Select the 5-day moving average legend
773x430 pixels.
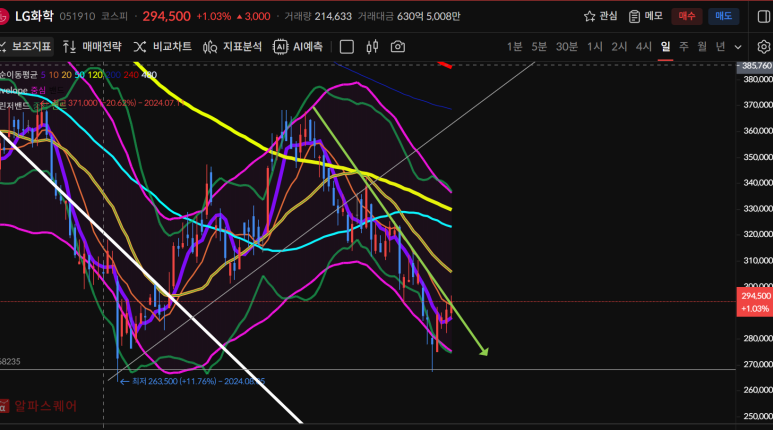pos(43,75)
